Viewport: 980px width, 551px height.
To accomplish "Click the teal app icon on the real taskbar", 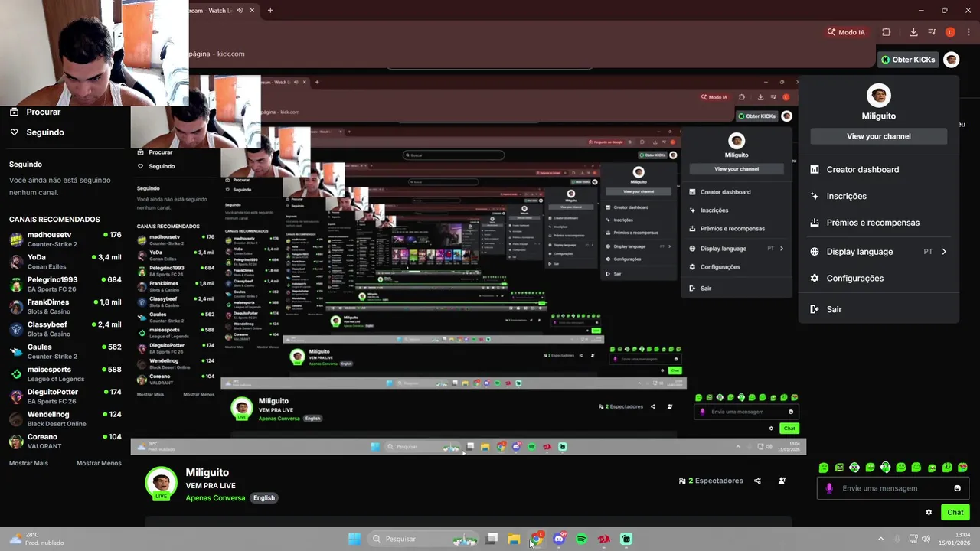I will pyautogui.click(x=626, y=539).
